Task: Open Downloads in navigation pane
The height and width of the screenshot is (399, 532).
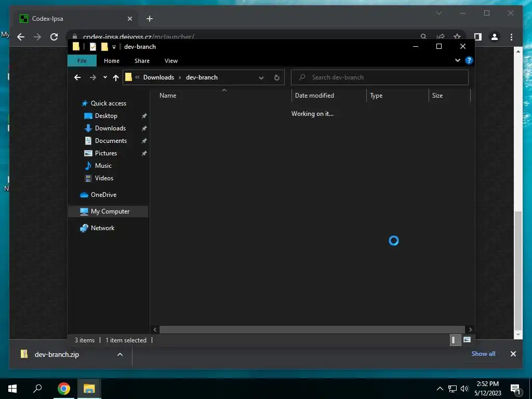Action: [110, 128]
